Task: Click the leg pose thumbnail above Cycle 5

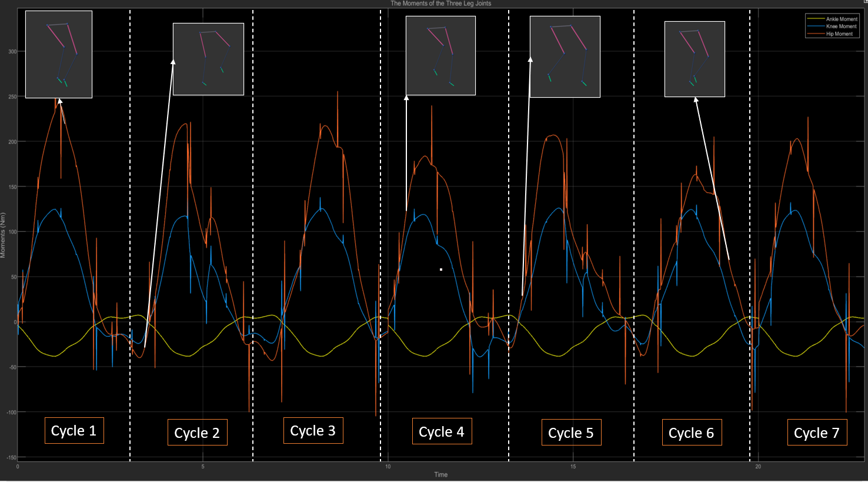Action: click(565, 56)
